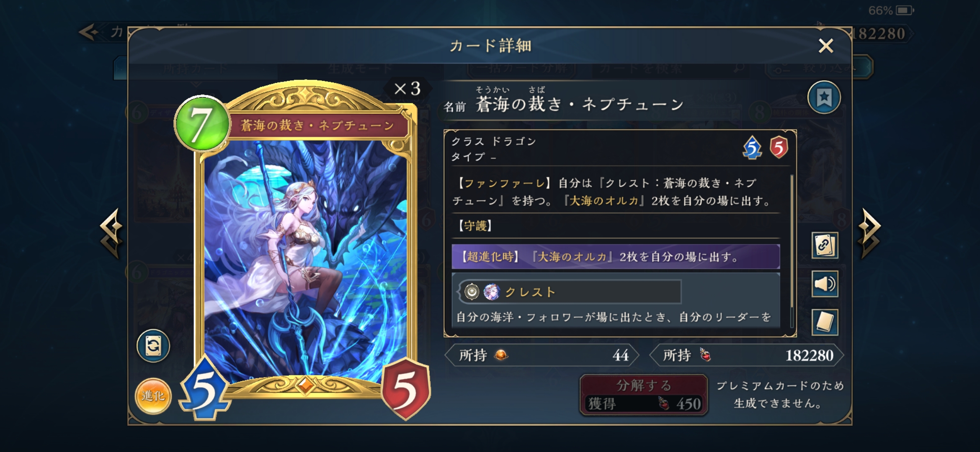Go to next card with right arrow
The height and width of the screenshot is (452, 980).
coord(869,233)
